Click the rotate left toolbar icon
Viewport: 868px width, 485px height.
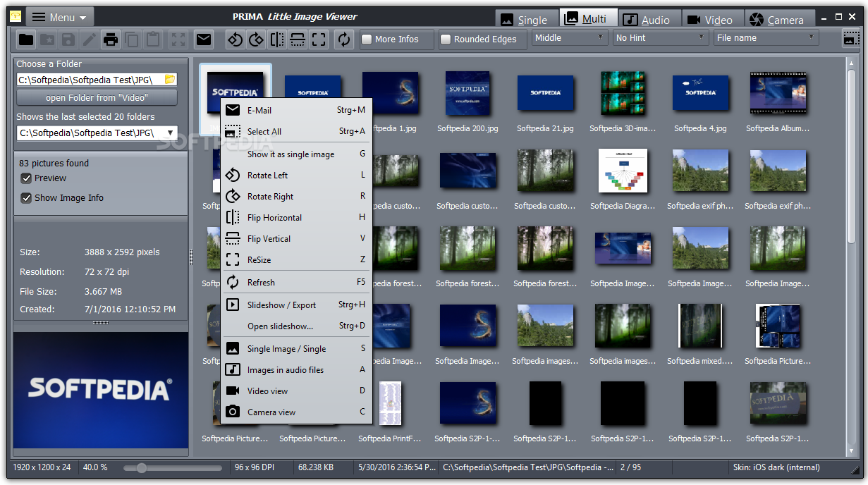(235, 39)
